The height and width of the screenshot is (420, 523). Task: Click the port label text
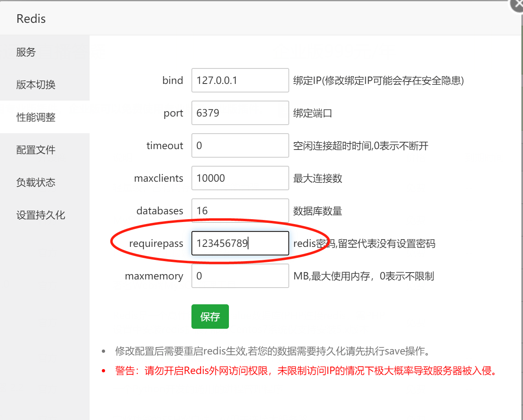[x=174, y=113]
